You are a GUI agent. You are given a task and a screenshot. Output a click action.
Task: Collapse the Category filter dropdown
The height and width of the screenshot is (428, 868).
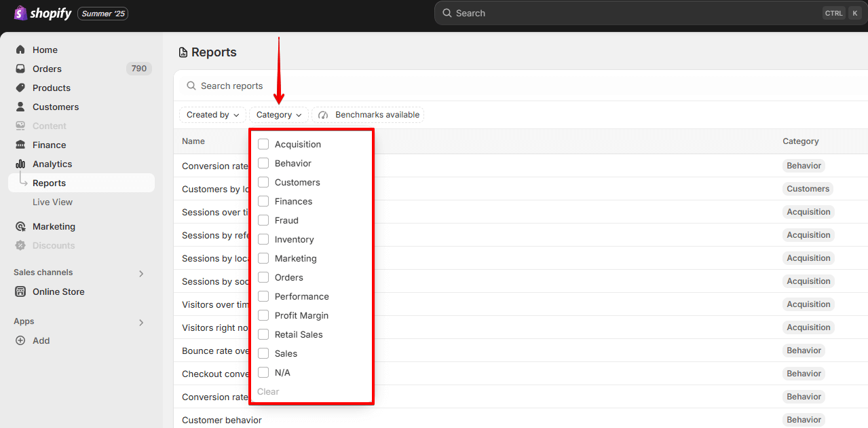click(278, 115)
